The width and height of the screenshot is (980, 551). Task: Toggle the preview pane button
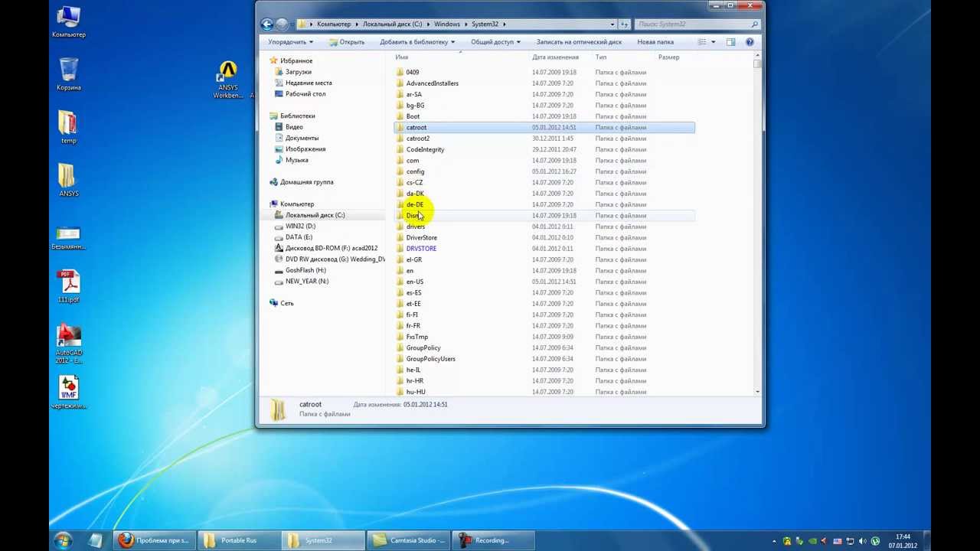tap(730, 42)
